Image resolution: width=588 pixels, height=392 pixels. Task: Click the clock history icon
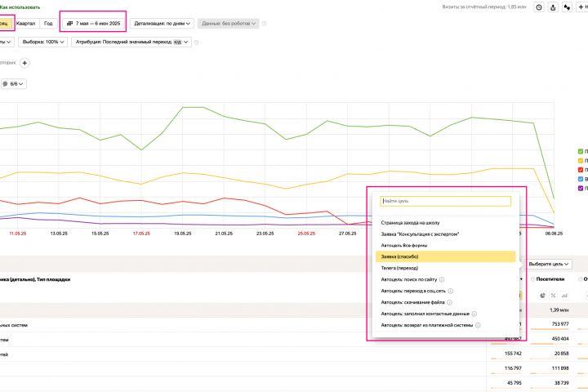coord(539,7)
